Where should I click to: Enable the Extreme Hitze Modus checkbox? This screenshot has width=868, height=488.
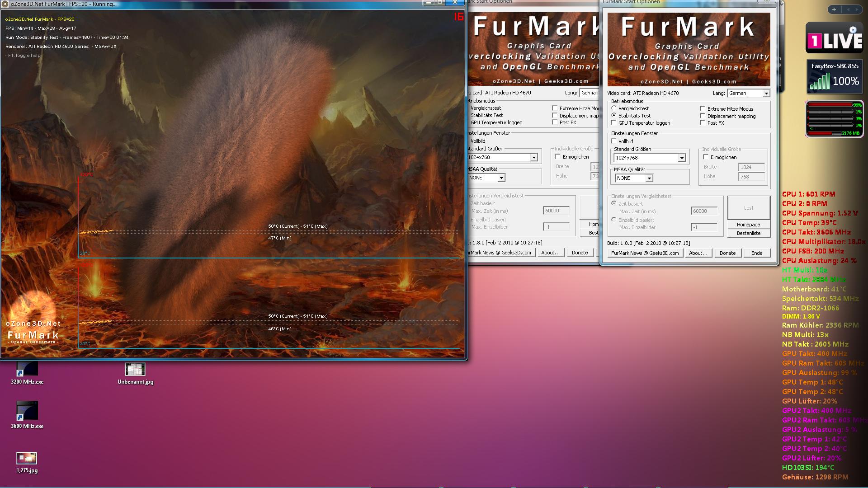[x=703, y=109]
